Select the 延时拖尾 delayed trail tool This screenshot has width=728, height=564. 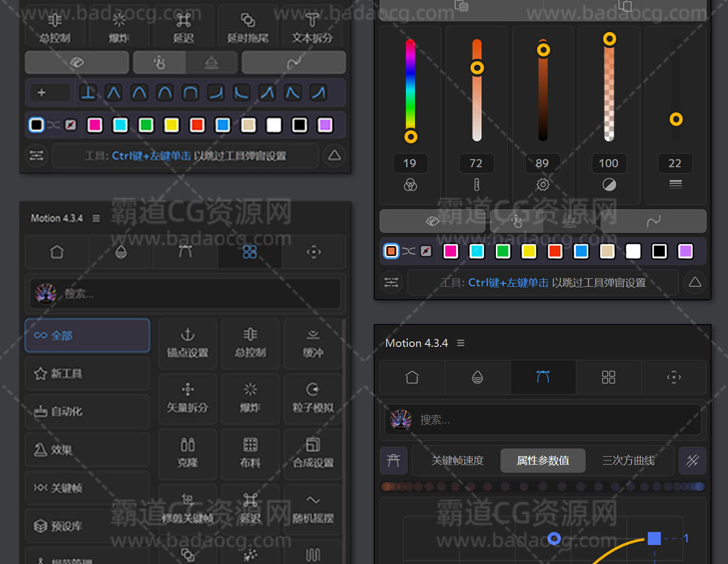click(248, 28)
